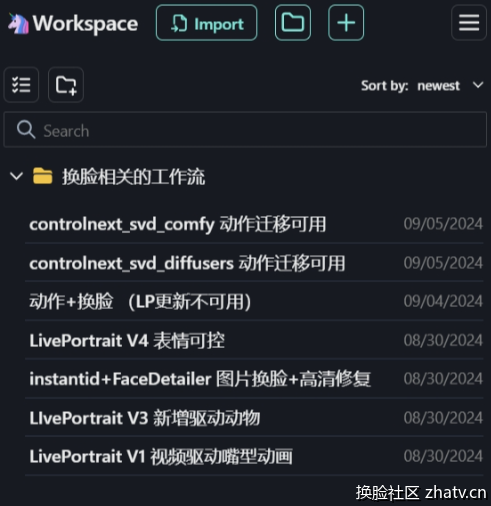This screenshot has width=491, height=506.
Task: Click the date on controlnext_svd_comfy row
Action: coord(443,224)
